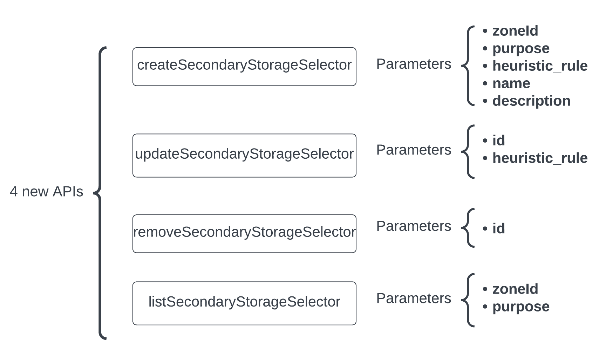
Task: Click the name parameter bullet
Action: coord(511,83)
